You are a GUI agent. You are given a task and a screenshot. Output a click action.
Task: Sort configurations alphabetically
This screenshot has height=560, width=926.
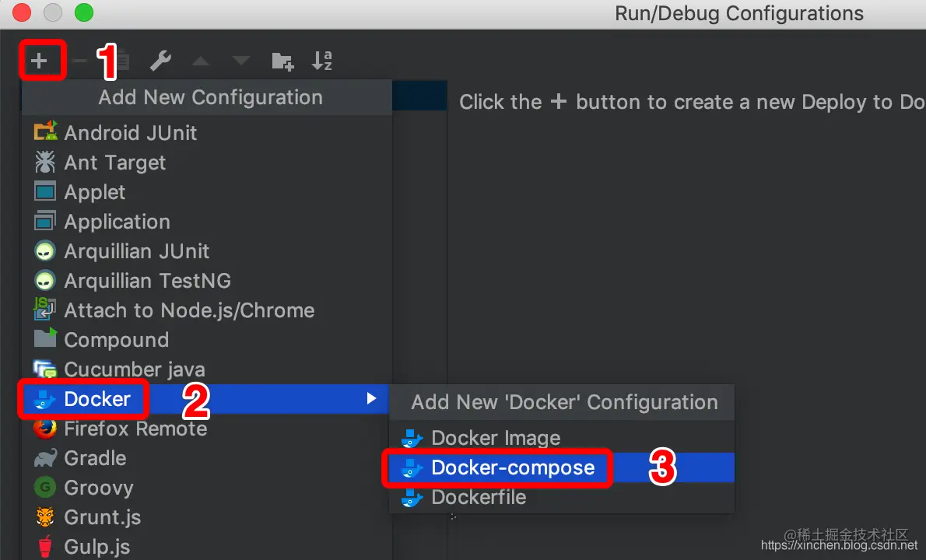pos(321,60)
